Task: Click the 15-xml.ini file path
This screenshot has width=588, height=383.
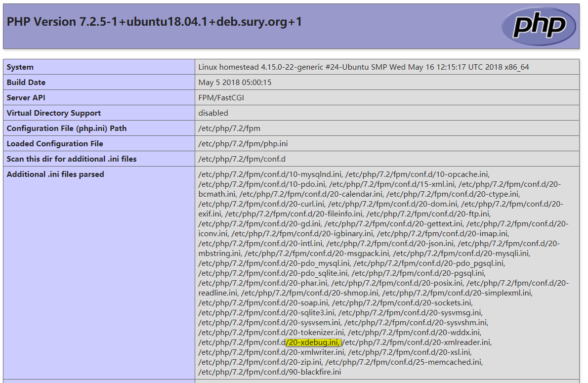Action: 392,184
